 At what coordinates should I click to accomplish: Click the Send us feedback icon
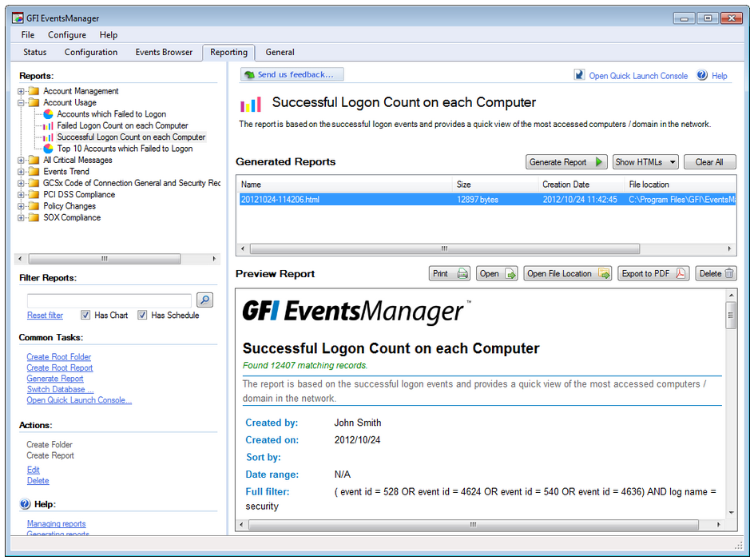pos(249,74)
